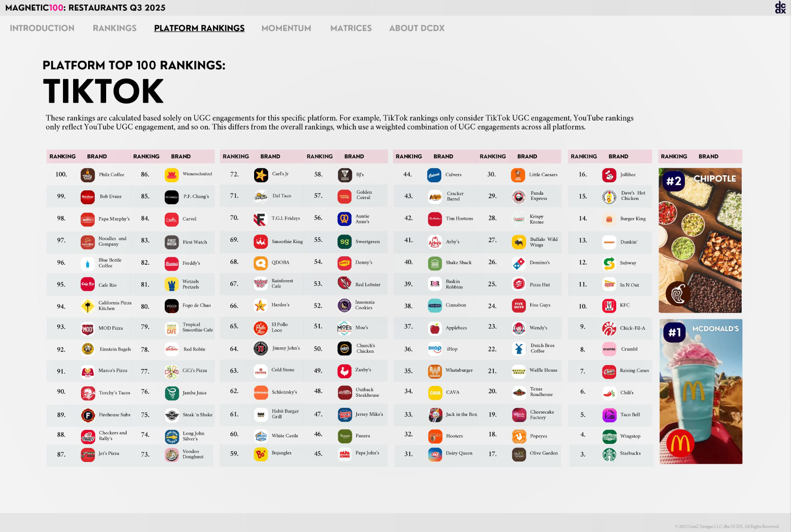Screen dimensions: 791x532
Task: Choose the California Pizza Kitchen icon
Action: point(88,306)
